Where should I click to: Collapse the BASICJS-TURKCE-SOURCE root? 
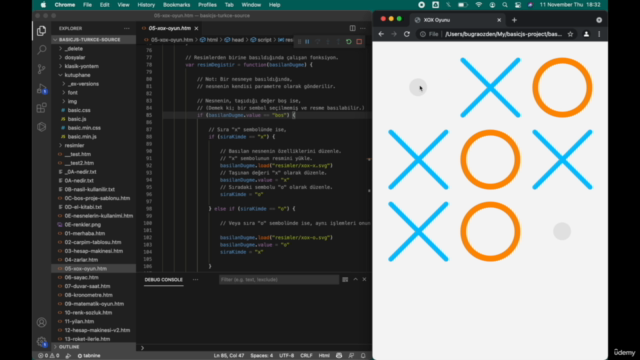click(x=89, y=40)
